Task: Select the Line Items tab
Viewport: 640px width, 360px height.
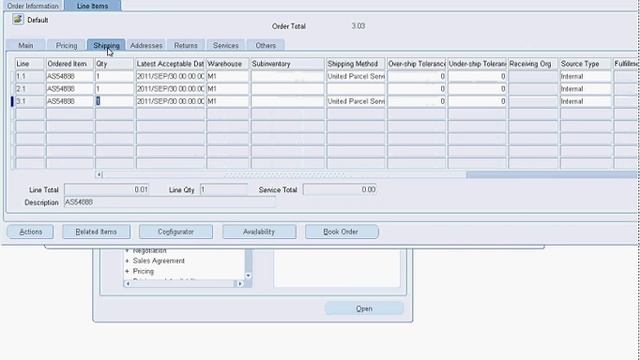Action: click(93, 5)
